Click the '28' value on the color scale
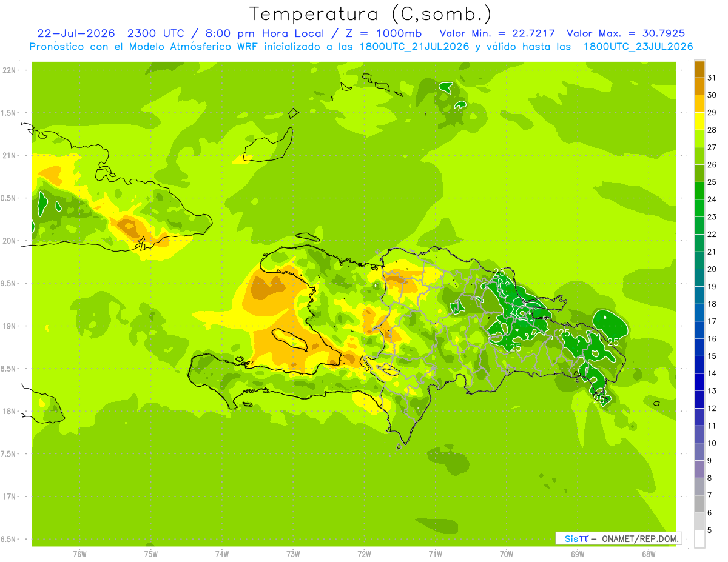728x562 pixels. click(712, 130)
